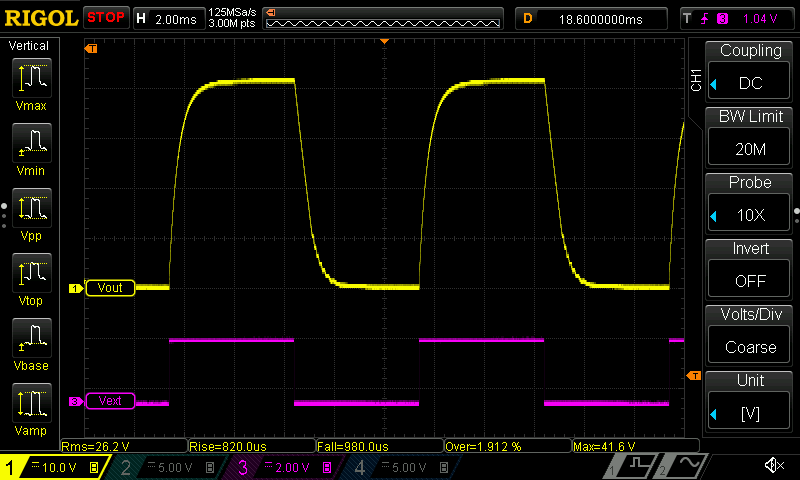The image size is (800, 480).
Task: Click the waveform memory overview bar
Action: pos(383,19)
